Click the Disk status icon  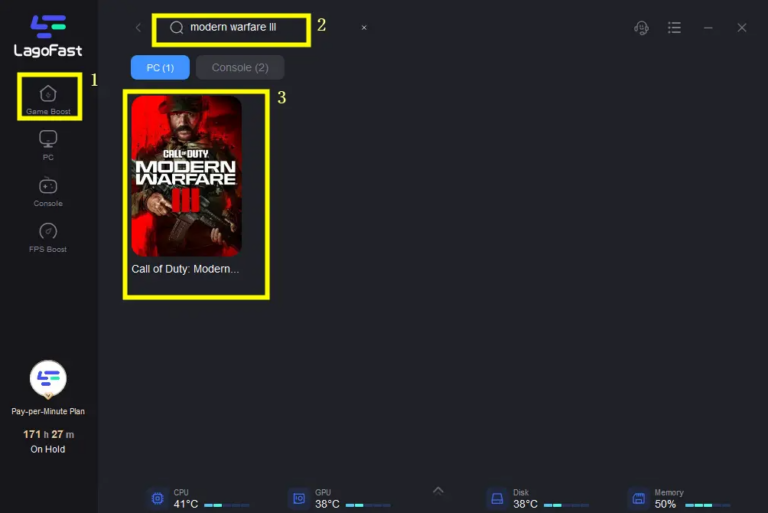click(x=497, y=498)
